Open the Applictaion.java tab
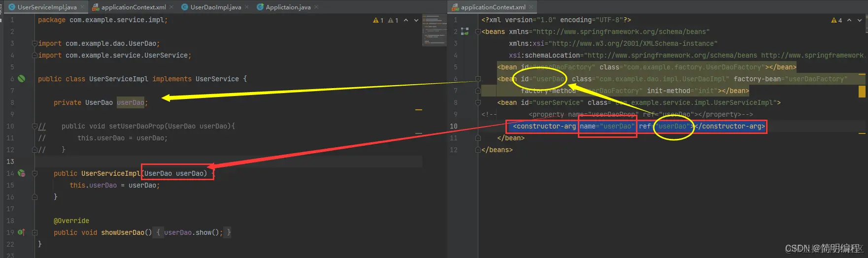The image size is (868, 258). tap(288, 7)
